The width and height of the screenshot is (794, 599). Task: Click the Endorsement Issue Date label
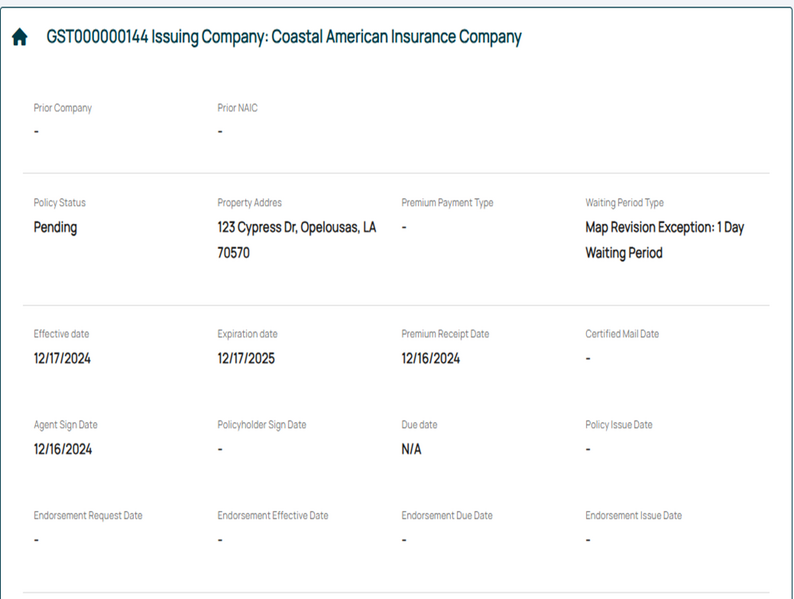click(x=633, y=516)
